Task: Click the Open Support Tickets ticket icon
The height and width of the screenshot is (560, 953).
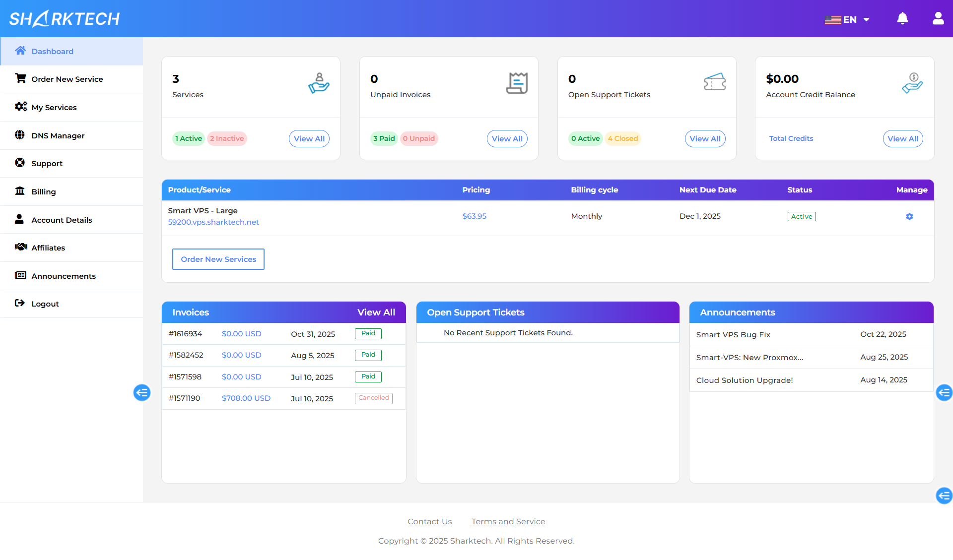Action: point(715,82)
